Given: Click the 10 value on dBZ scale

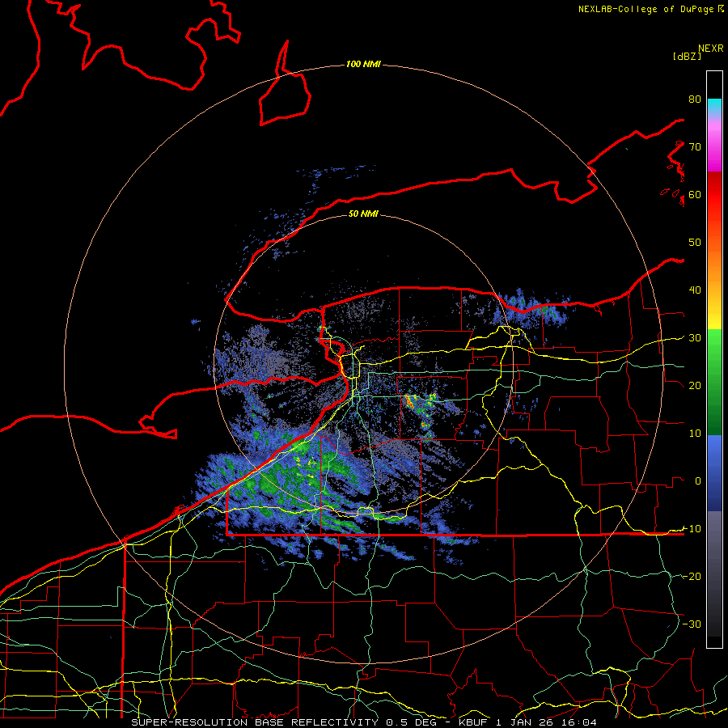Looking at the screenshot, I should 695,434.
